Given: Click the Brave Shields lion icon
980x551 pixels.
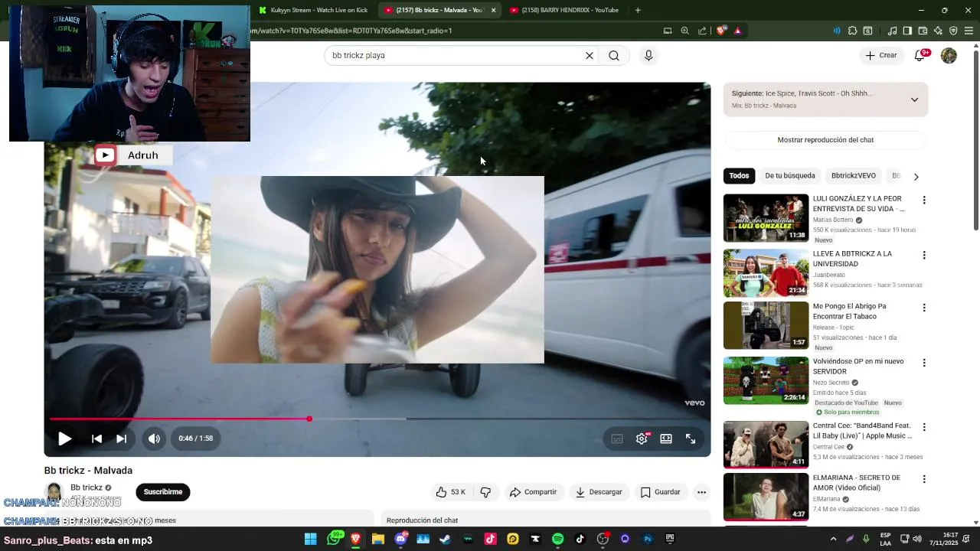Looking at the screenshot, I should click(x=721, y=31).
